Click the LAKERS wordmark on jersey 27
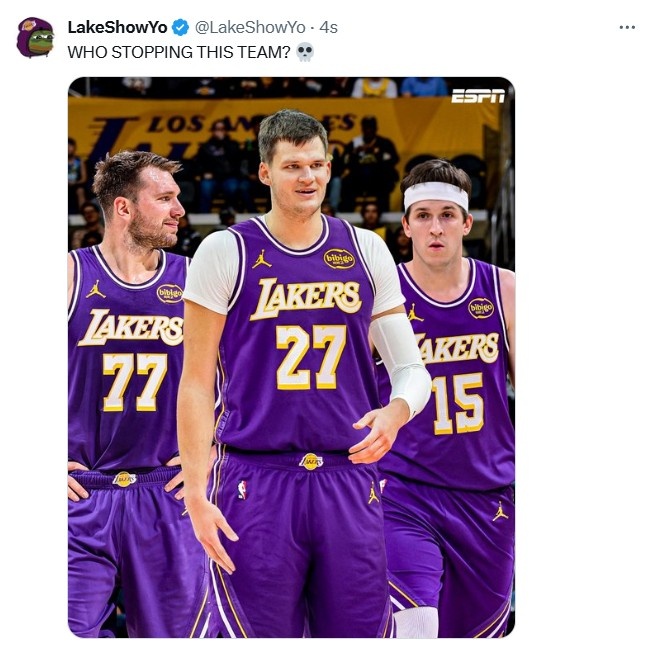 tap(306, 298)
